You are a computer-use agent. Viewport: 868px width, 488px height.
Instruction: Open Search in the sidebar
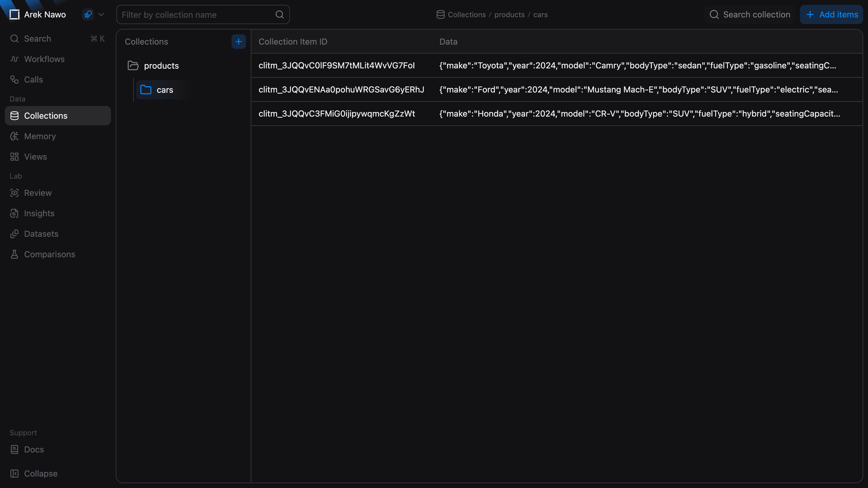pos(58,39)
